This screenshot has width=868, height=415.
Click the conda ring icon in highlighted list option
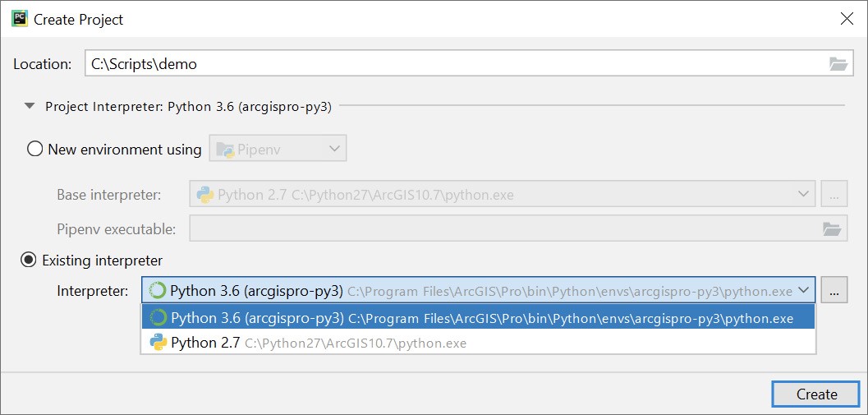[158, 319]
